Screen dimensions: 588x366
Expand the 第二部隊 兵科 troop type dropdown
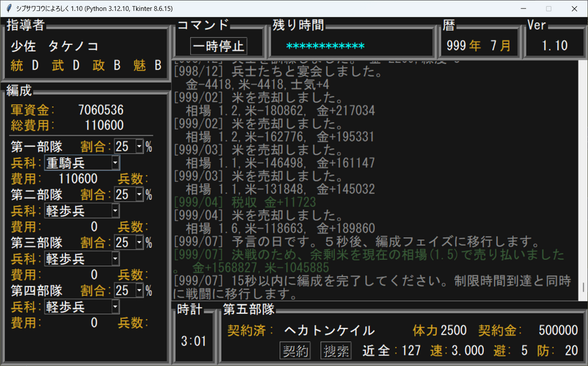115,210
